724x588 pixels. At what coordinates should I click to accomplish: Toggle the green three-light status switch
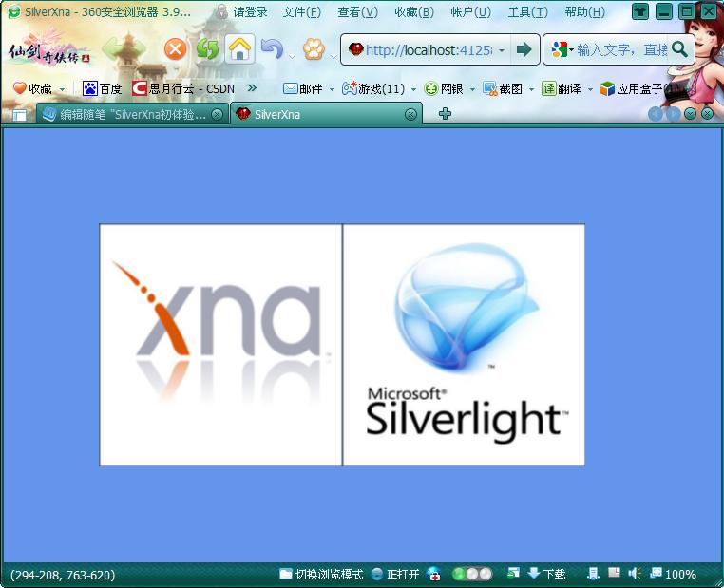(472, 574)
